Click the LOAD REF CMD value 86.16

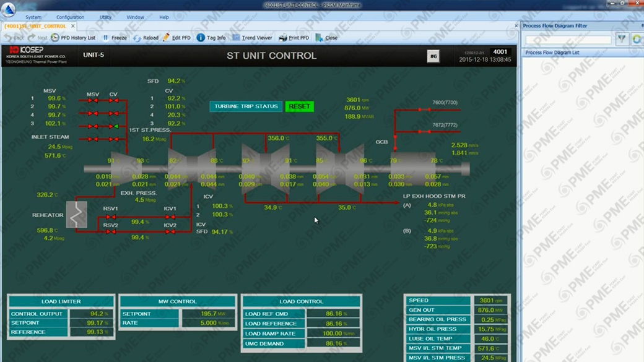[334, 314]
